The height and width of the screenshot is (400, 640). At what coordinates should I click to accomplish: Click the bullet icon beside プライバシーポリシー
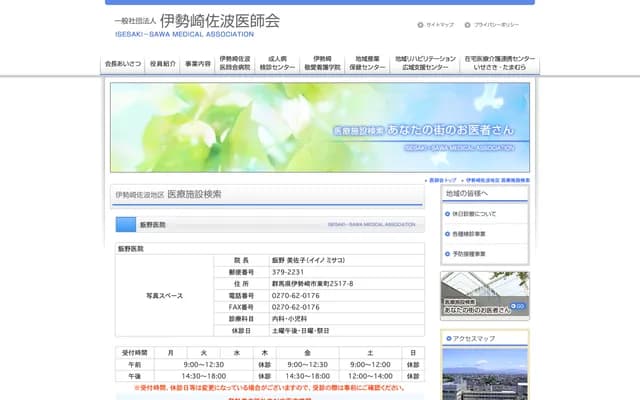(x=466, y=24)
